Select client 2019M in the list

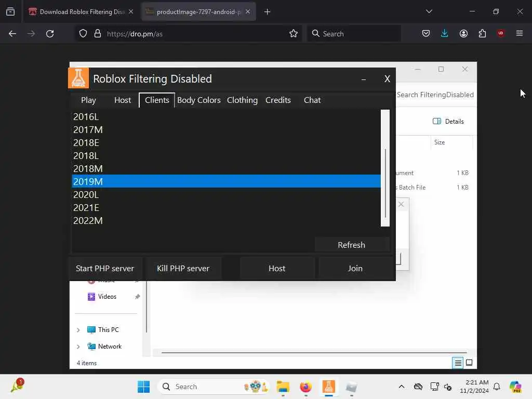coord(227,181)
